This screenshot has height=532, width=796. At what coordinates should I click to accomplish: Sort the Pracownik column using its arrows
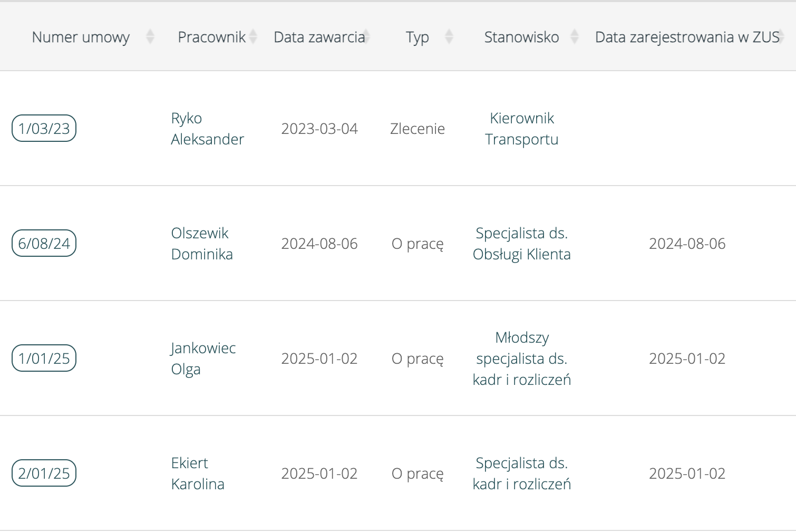(254, 37)
